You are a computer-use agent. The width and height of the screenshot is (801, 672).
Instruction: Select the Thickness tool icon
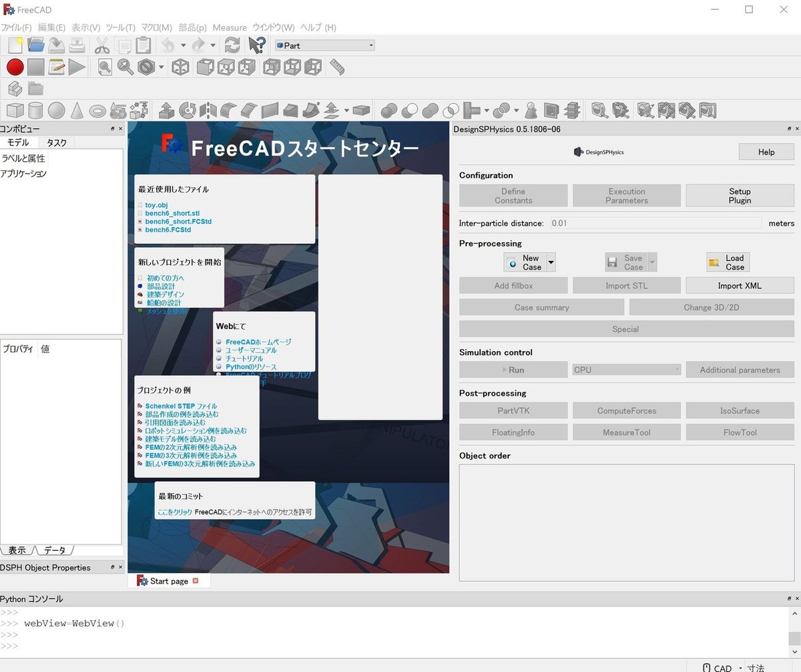pos(362,109)
